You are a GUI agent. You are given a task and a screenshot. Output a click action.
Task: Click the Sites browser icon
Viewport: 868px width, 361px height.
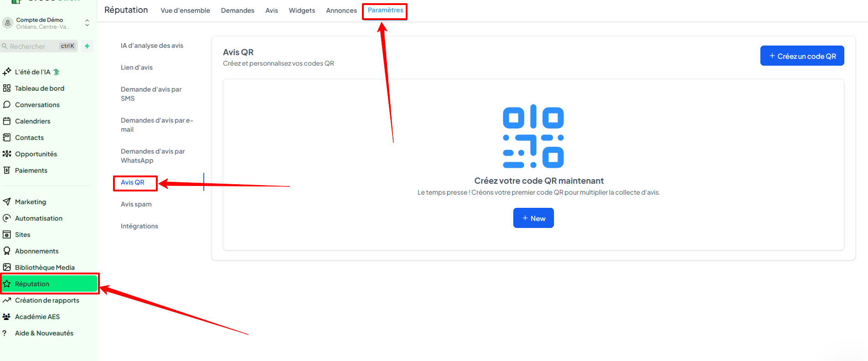coord(7,234)
